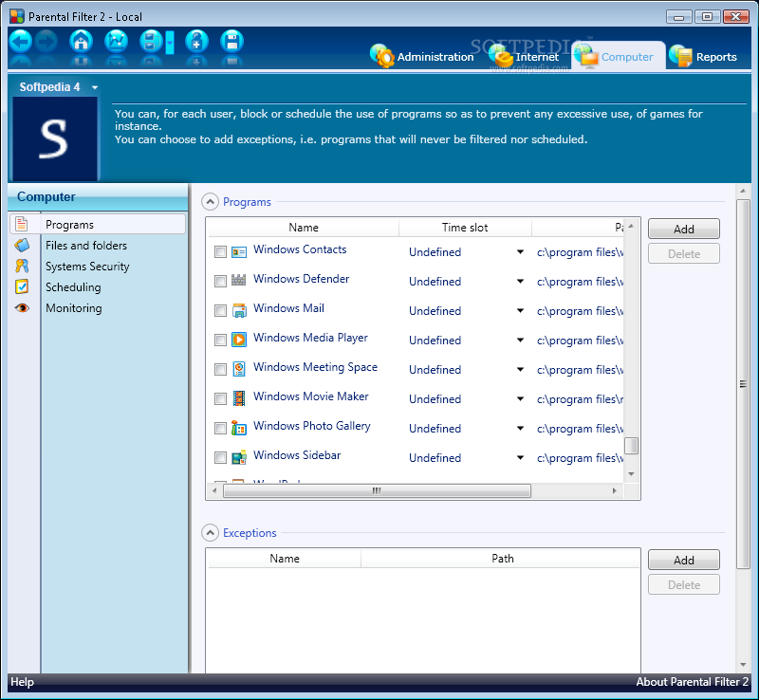Click the Files and folders icon
The height and width of the screenshot is (700, 759).
pos(22,245)
